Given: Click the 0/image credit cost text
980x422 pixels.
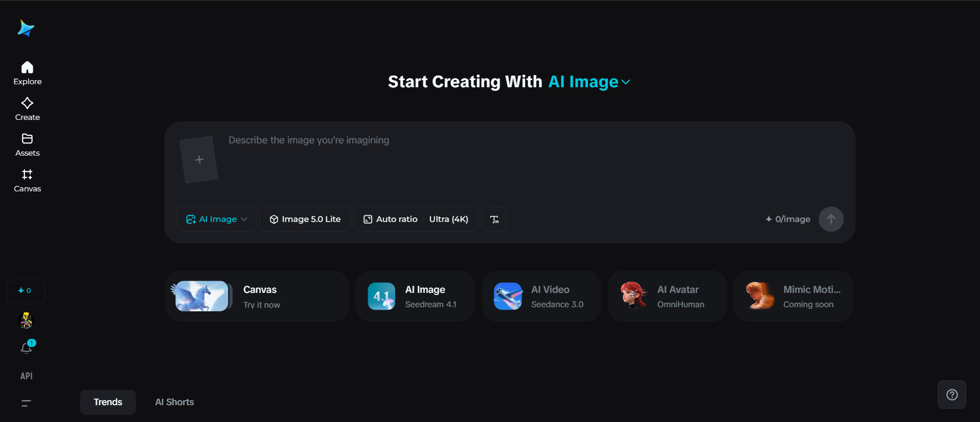Looking at the screenshot, I should point(788,219).
